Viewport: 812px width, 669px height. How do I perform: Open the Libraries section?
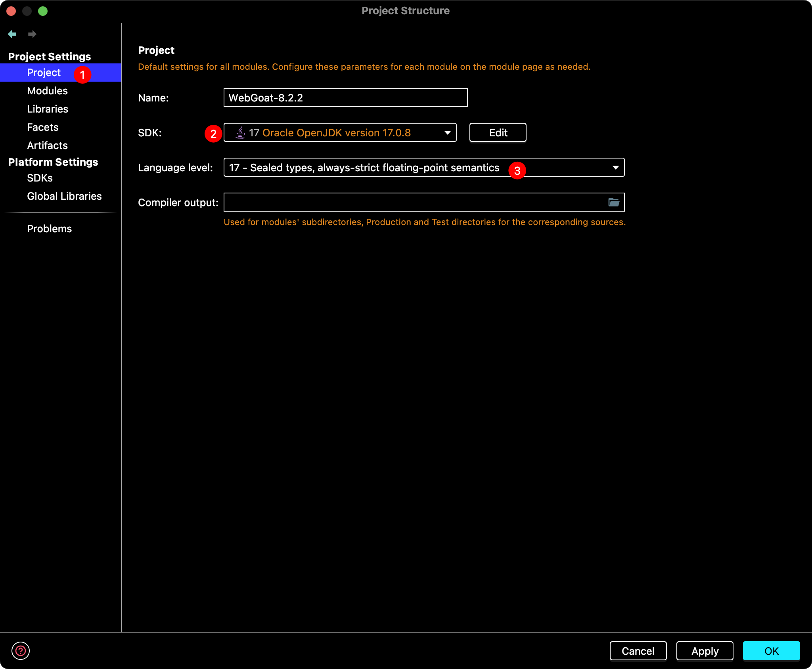(48, 109)
